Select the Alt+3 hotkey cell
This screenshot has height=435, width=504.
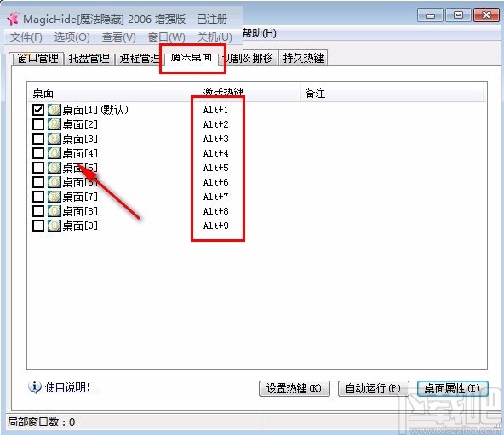point(215,139)
